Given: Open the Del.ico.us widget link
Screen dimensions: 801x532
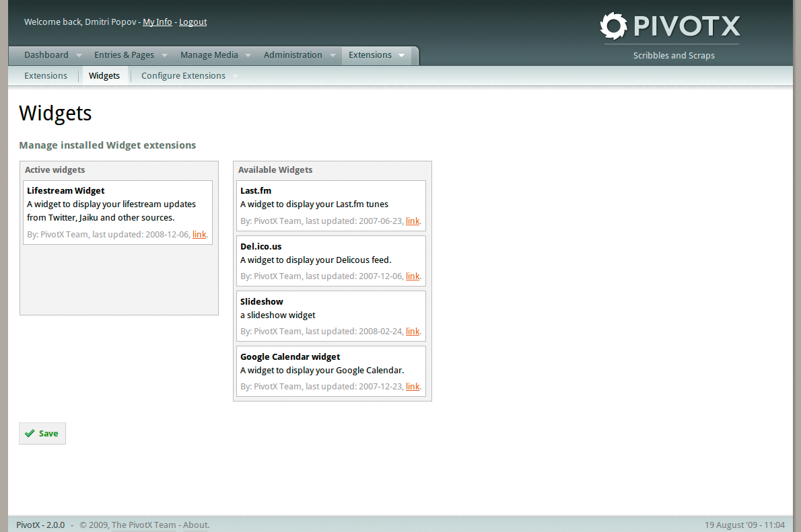Looking at the screenshot, I should pyautogui.click(x=413, y=276).
